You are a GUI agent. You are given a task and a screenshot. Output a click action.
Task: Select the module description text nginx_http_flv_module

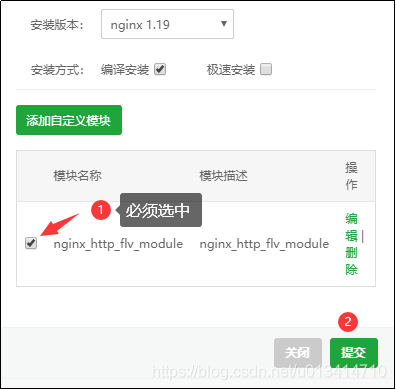[264, 244]
